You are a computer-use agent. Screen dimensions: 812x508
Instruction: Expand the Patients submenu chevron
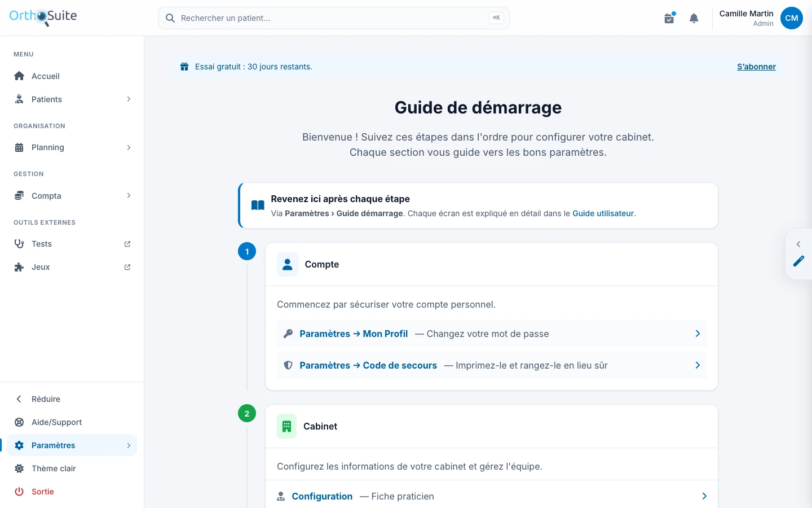coord(129,99)
